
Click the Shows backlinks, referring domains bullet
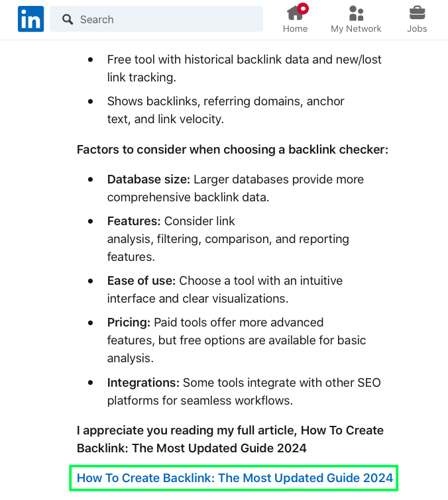click(225, 110)
